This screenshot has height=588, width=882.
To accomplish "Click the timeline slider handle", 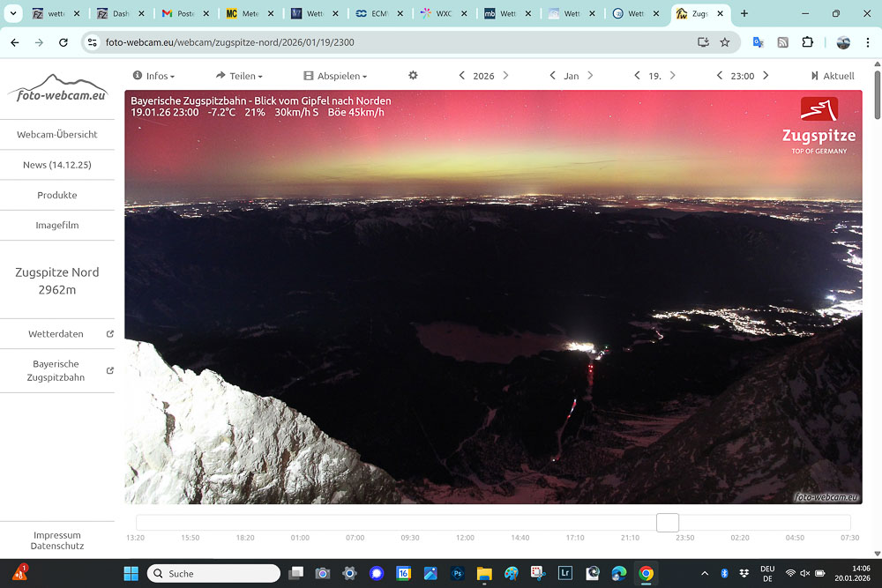I will click(x=668, y=523).
